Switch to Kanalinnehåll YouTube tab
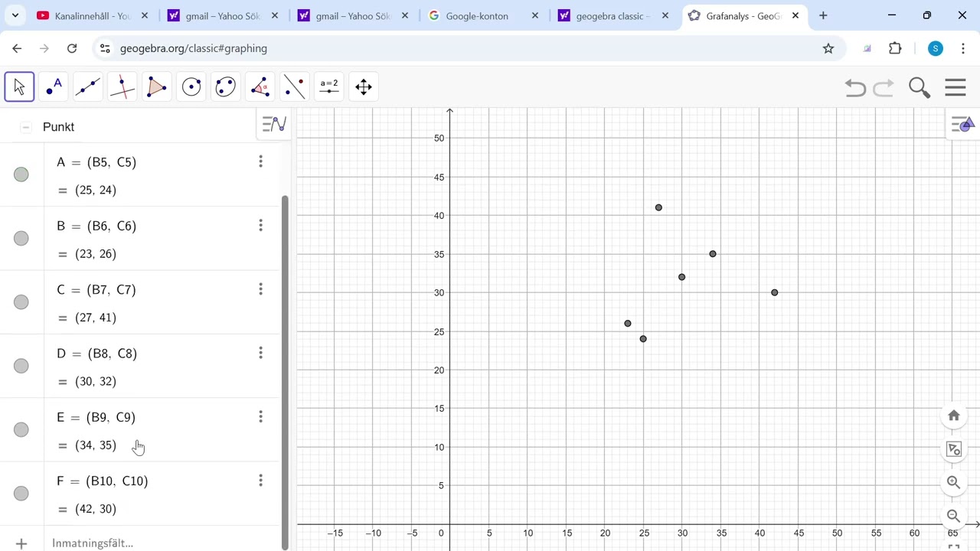 coord(93,15)
